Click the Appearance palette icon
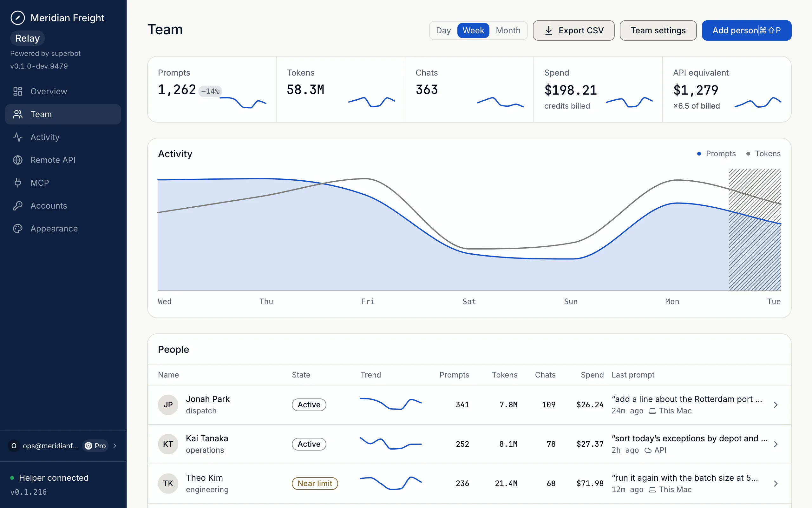The width and height of the screenshot is (812, 508). point(18,229)
